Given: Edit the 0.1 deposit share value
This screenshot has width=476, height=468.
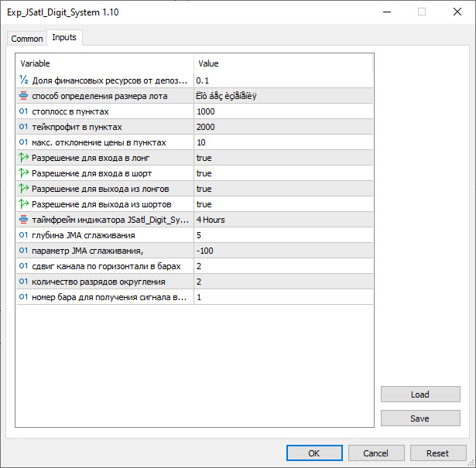Looking at the screenshot, I should (x=283, y=80).
